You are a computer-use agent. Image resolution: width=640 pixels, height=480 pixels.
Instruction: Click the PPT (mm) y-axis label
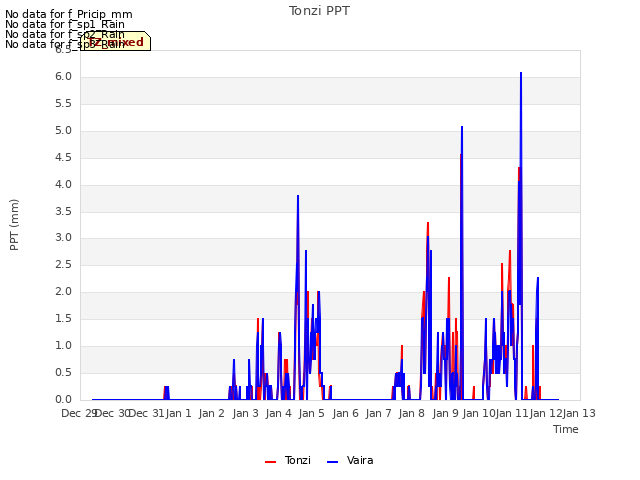tap(14, 224)
